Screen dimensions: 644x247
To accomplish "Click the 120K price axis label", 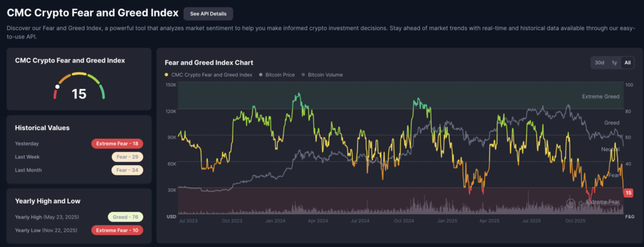I will (x=171, y=111).
